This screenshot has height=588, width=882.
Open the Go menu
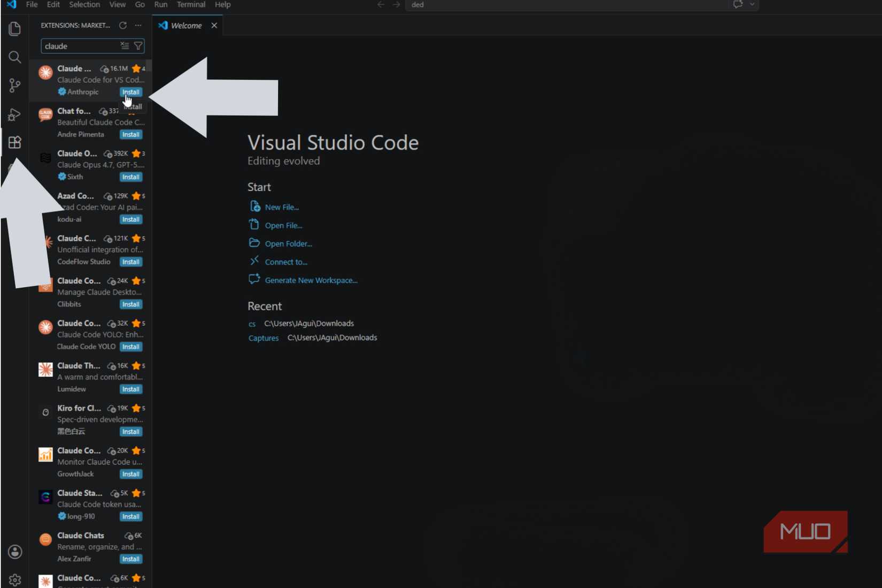[140, 4]
